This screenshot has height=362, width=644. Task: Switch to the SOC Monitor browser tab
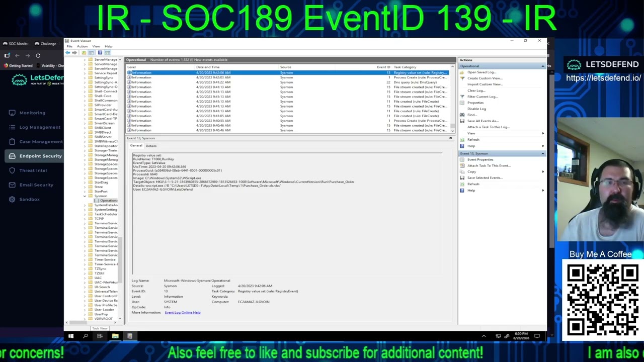click(x=16, y=44)
